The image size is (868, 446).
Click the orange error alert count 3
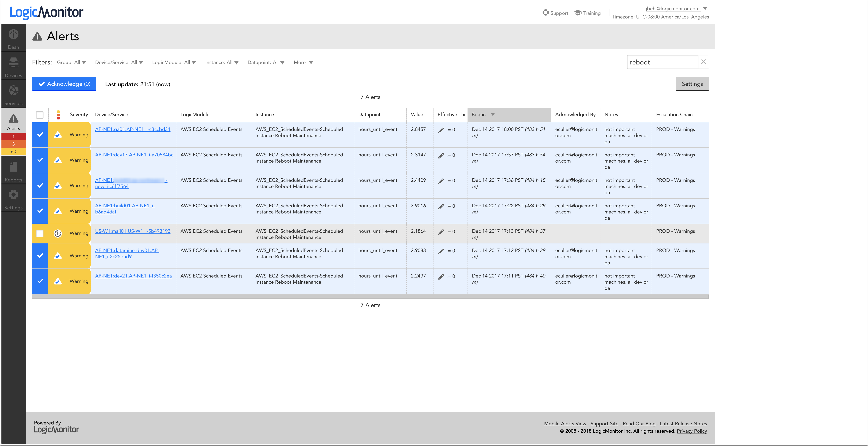click(x=14, y=144)
